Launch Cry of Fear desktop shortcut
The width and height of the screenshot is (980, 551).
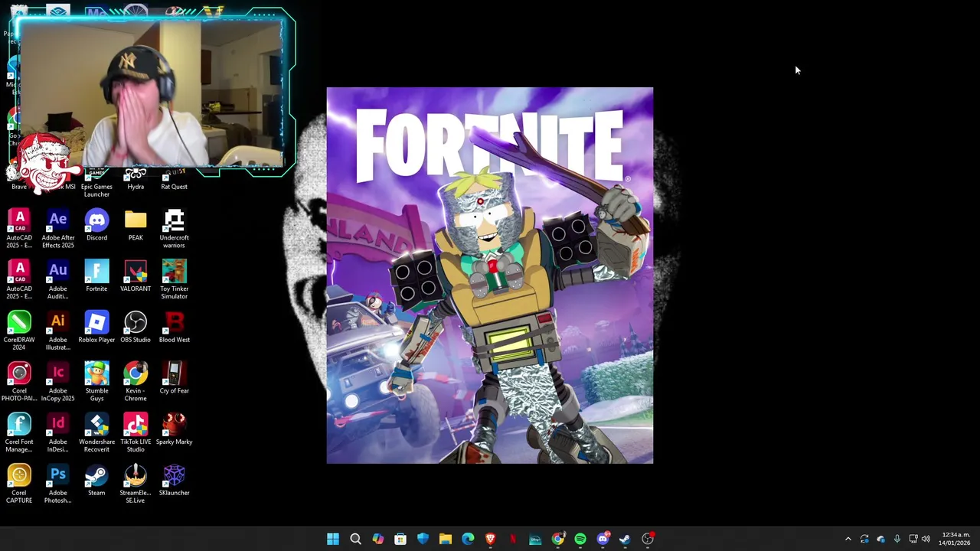(x=174, y=379)
